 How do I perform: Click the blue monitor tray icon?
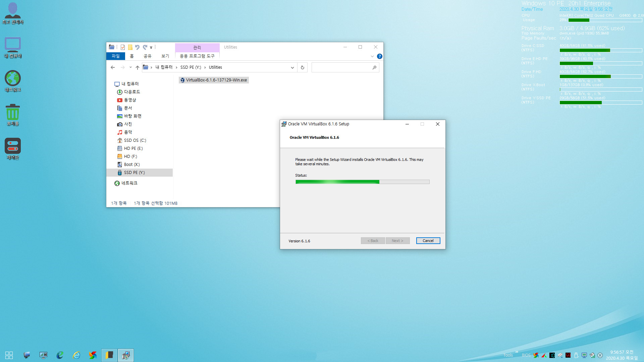point(584,355)
